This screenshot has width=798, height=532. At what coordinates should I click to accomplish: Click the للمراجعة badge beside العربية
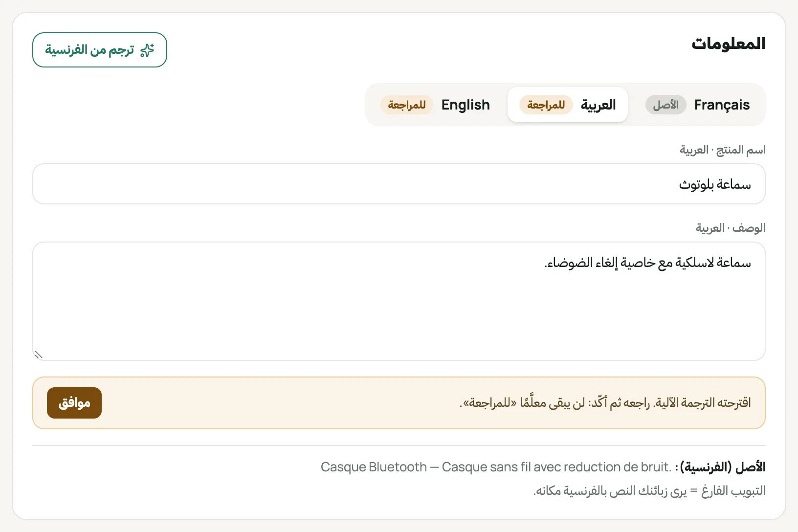pos(546,105)
